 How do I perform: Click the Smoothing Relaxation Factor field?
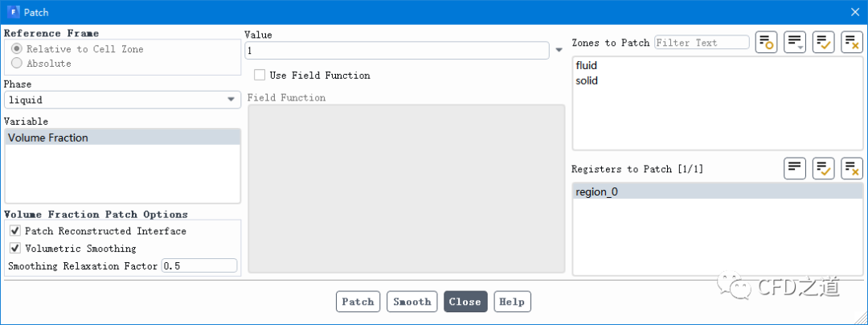tap(199, 265)
